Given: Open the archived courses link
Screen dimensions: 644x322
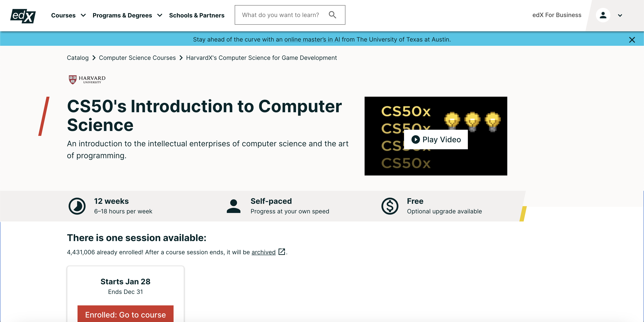Looking at the screenshot, I should pyautogui.click(x=263, y=252).
